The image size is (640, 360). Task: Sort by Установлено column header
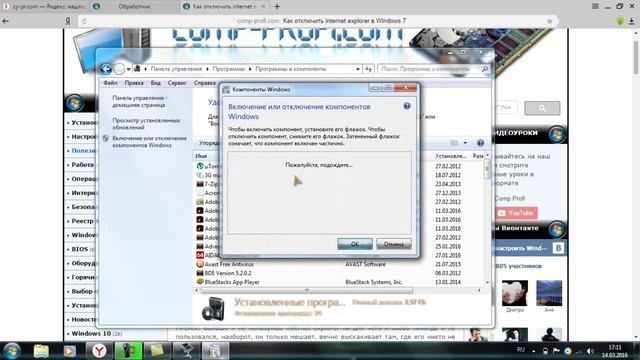[451, 156]
